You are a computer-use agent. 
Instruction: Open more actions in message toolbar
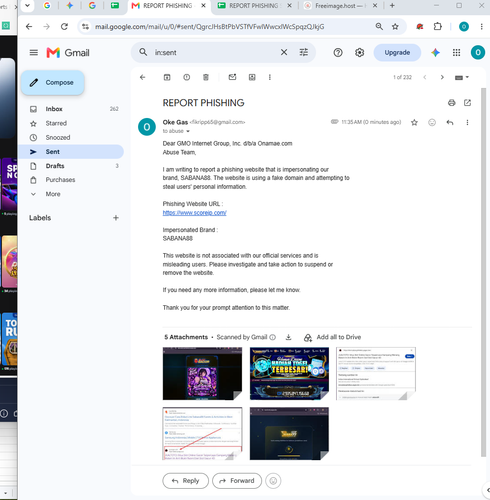coord(270,77)
